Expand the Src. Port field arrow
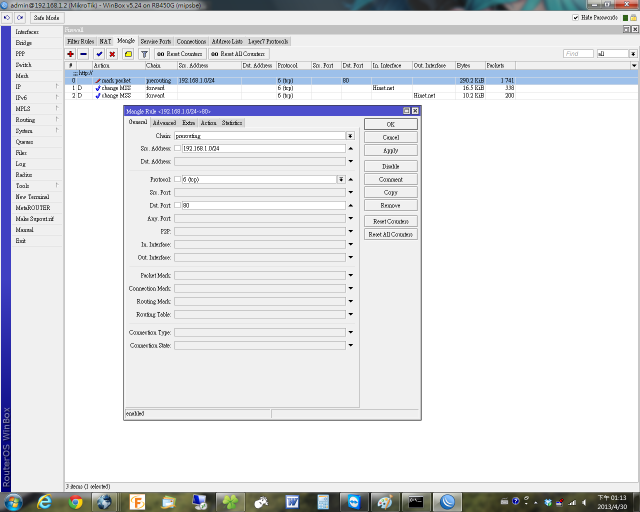 tap(351, 192)
